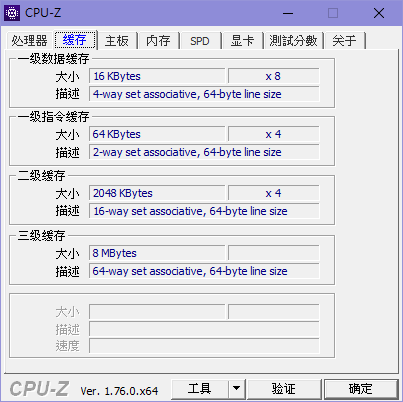
Task: Click the 验证 button
Action: click(284, 389)
